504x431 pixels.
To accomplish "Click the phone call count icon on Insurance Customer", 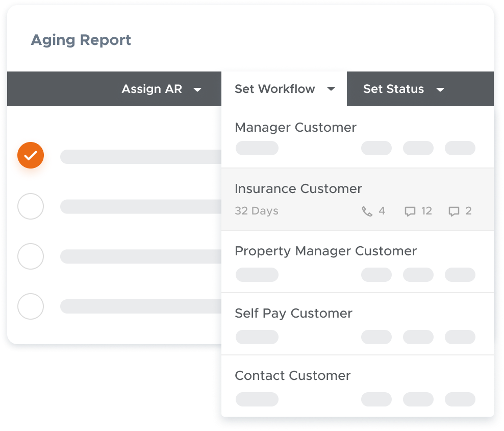I will (x=367, y=210).
